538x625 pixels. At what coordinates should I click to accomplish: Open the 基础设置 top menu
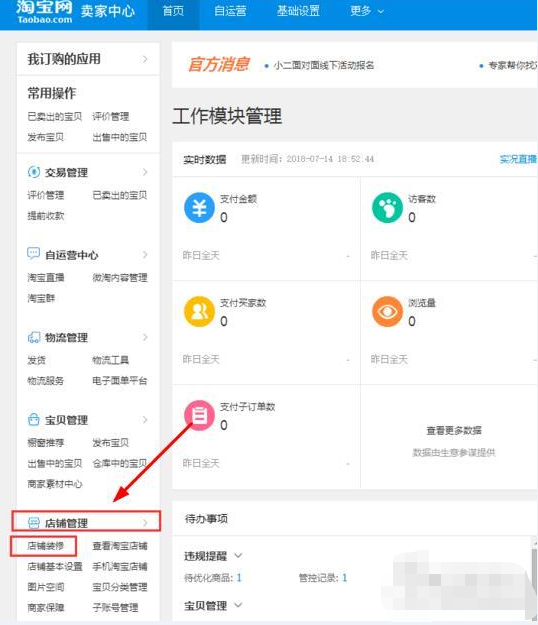298,11
